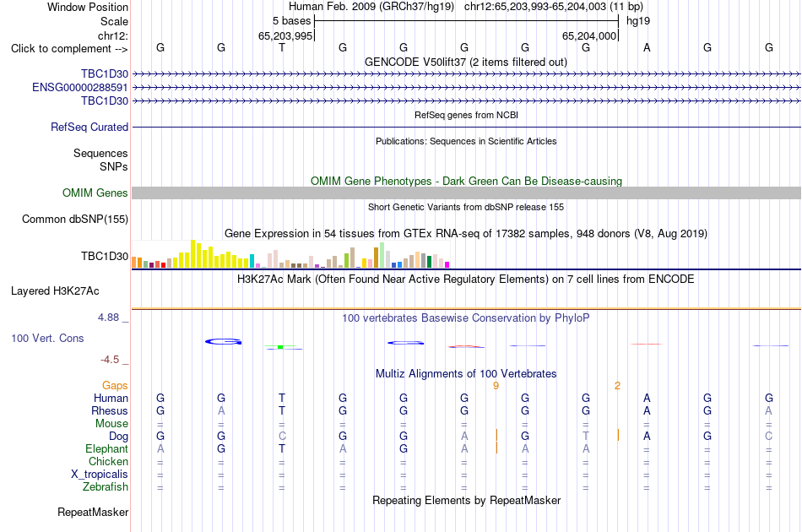
Task: Click the RefSeq Curated horizontal gene line
Action: pyautogui.click(x=467, y=127)
